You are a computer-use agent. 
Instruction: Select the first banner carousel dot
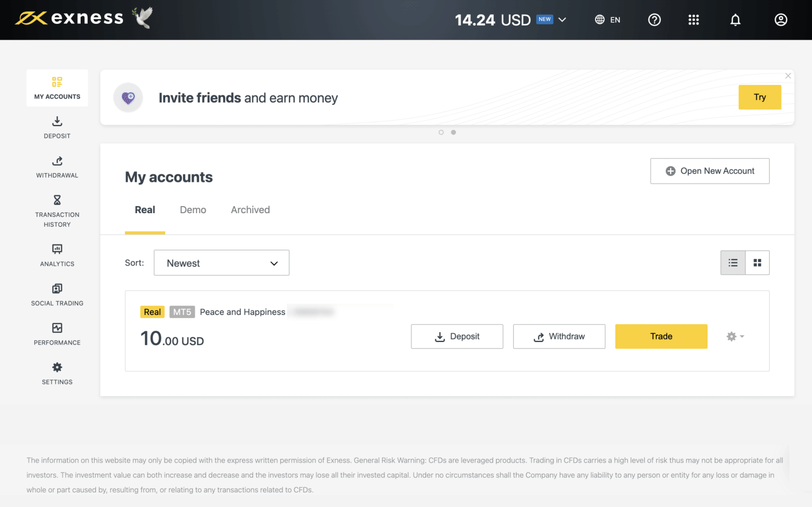(441, 133)
